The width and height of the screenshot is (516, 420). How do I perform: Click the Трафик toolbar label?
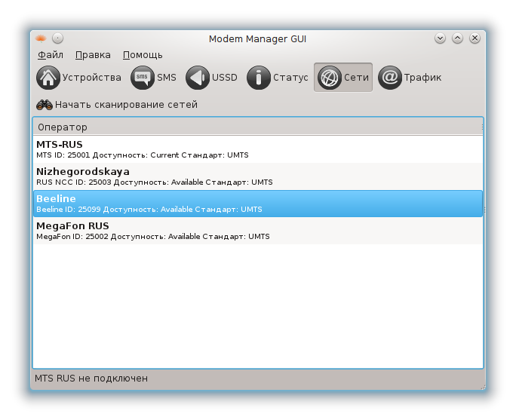pos(422,78)
